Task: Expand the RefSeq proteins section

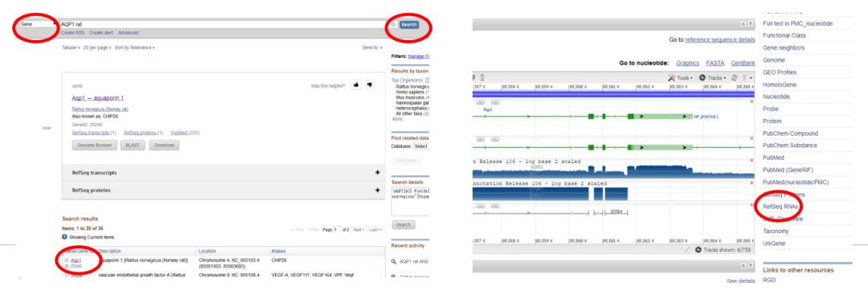Action: [x=378, y=190]
